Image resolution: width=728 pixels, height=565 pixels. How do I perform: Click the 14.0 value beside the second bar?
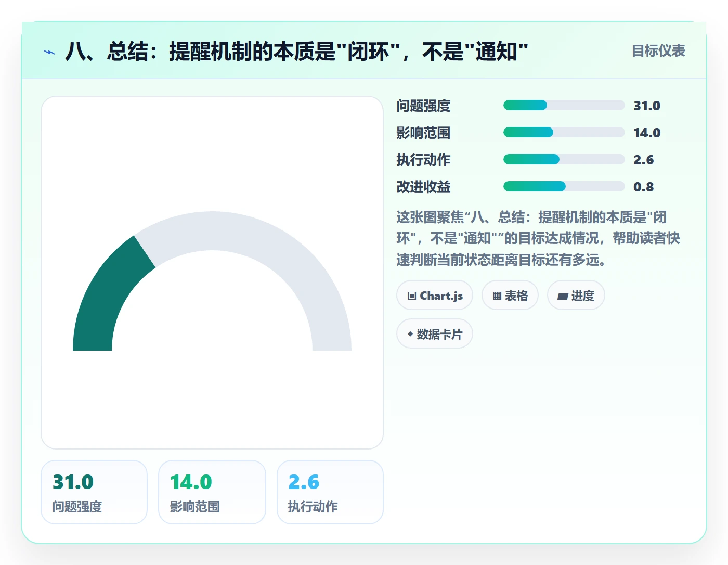pyautogui.click(x=647, y=133)
